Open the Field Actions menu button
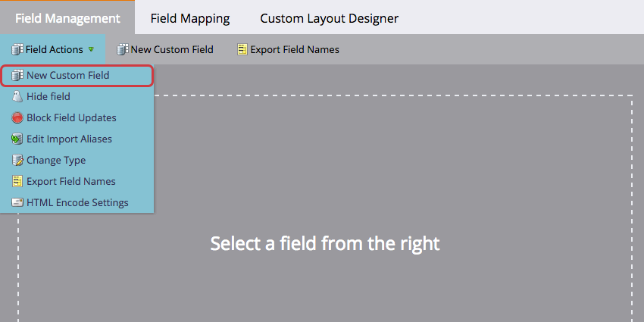 click(x=52, y=50)
